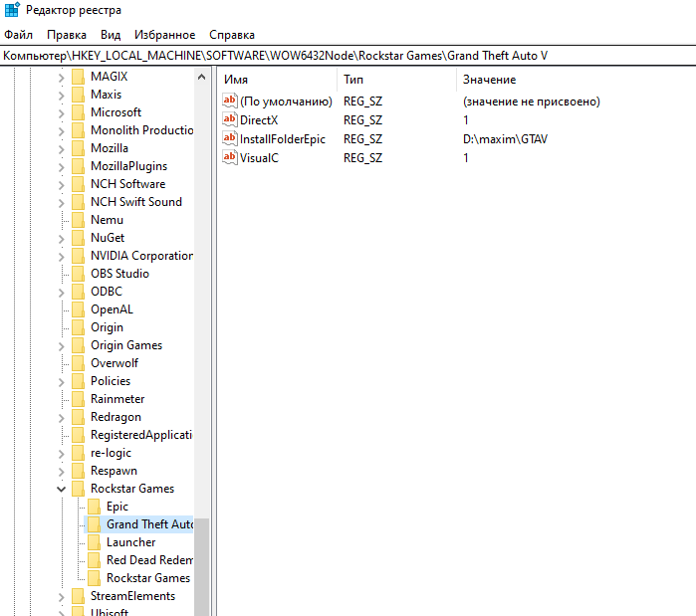Select the VisualC value name
Screen dimensions: 696x616
(x=259, y=158)
